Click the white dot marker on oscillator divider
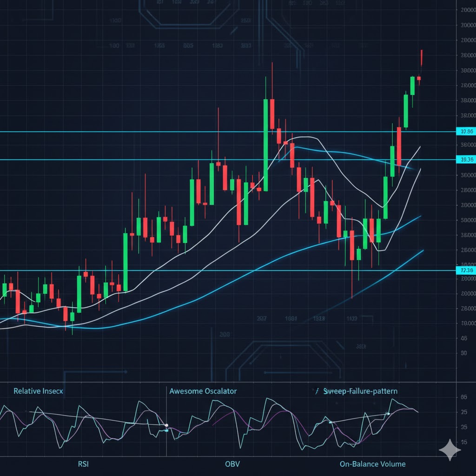The image size is (476, 476). click(x=166, y=425)
